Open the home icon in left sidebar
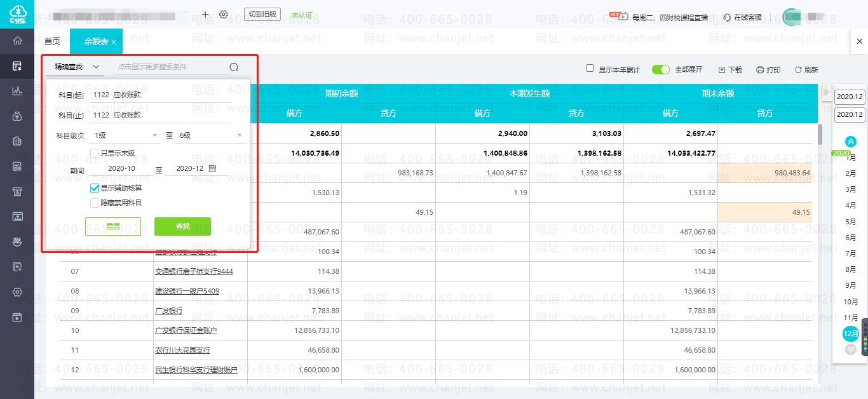Viewport: 868px width, 399px height. [x=17, y=41]
